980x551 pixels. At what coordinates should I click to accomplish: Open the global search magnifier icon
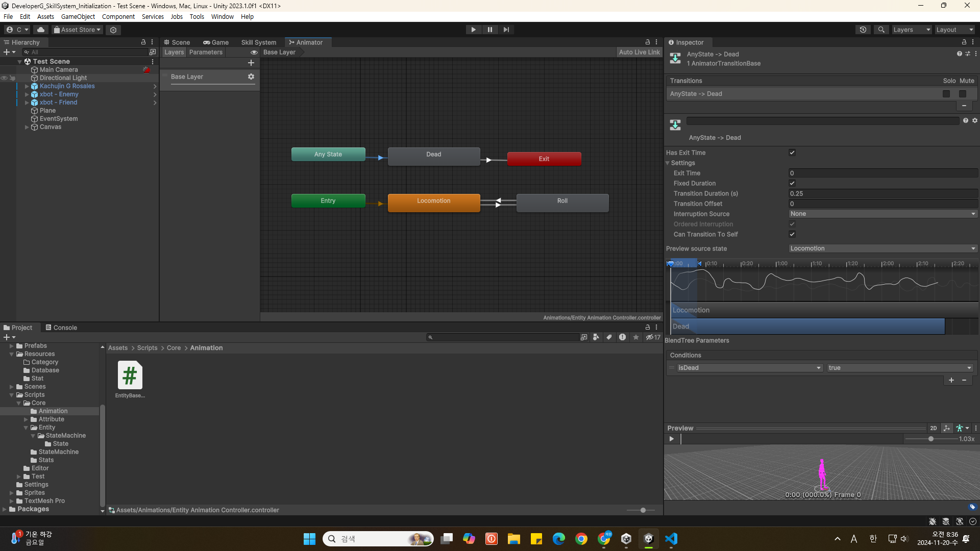pos(881,30)
